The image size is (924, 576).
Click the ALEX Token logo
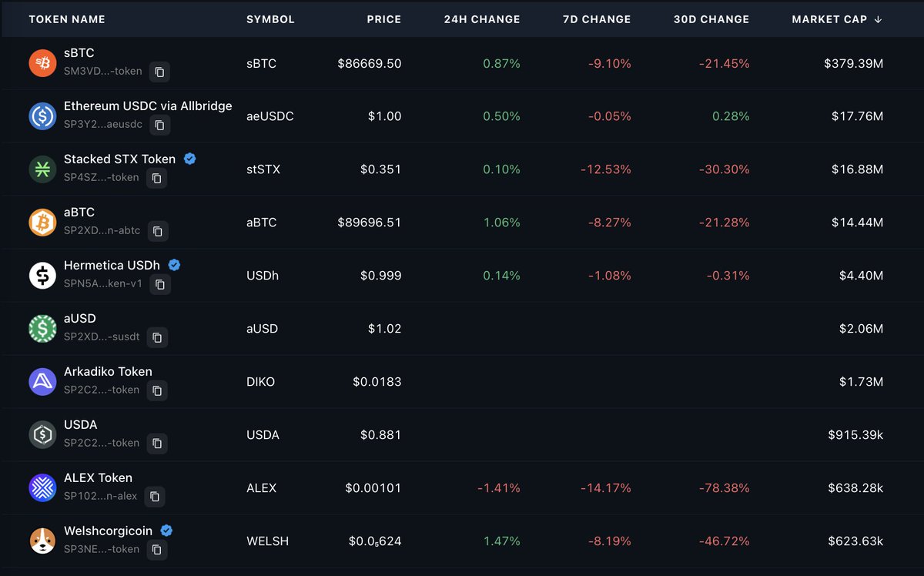point(42,488)
